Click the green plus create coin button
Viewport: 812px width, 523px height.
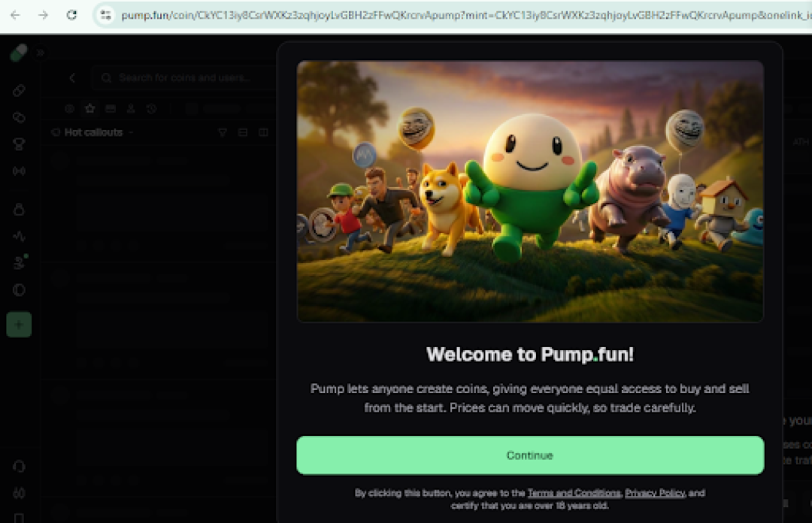pos(19,325)
